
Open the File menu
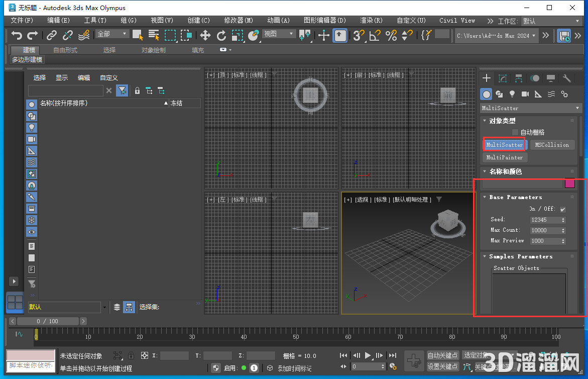pos(22,20)
